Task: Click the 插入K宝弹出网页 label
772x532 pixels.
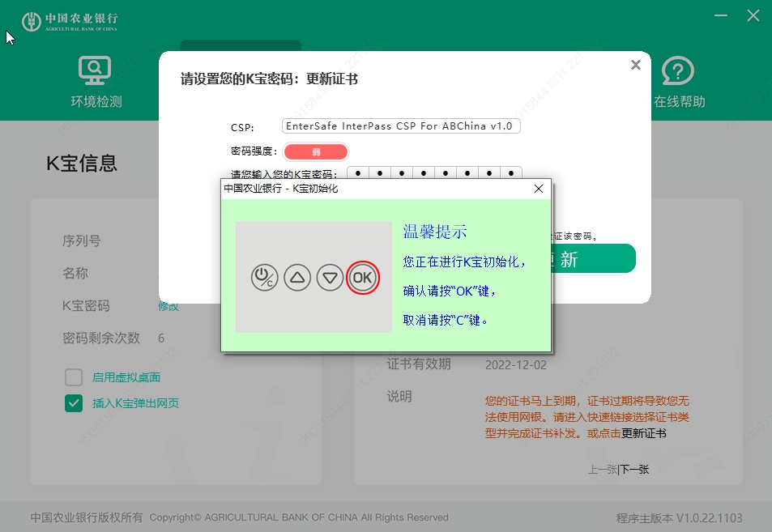Action: [135, 403]
